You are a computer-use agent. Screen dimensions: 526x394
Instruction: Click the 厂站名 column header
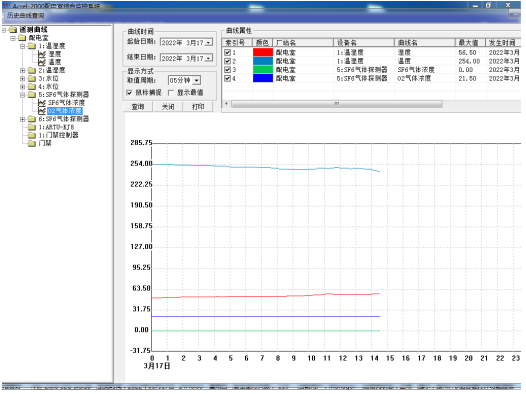point(303,43)
